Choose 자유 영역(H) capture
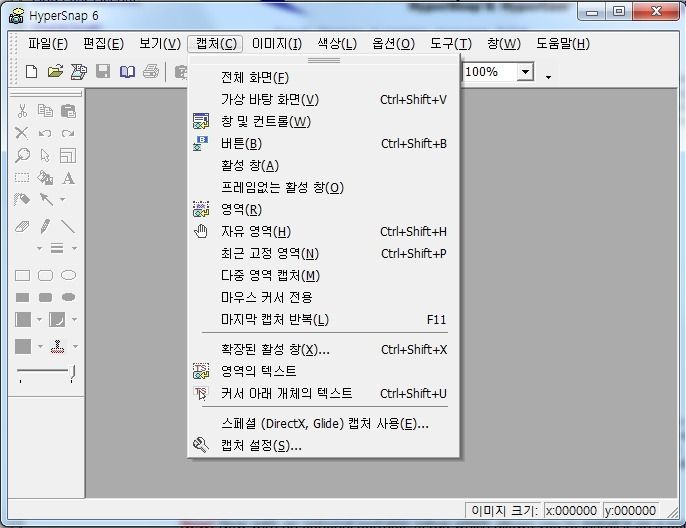This screenshot has height=528, width=686. [324, 231]
